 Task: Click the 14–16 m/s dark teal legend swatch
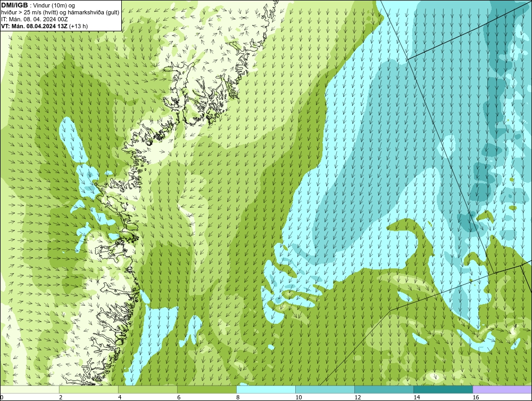pos(443,389)
